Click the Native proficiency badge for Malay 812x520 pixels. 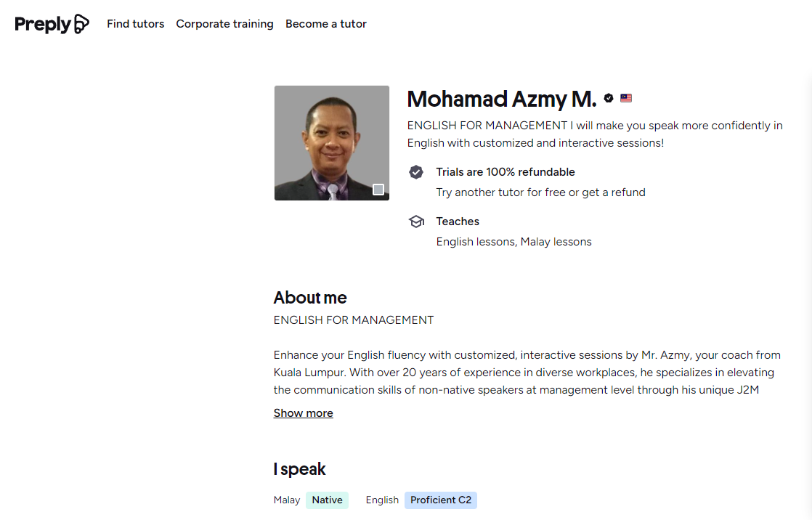pyautogui.click(x=327, y=500)
